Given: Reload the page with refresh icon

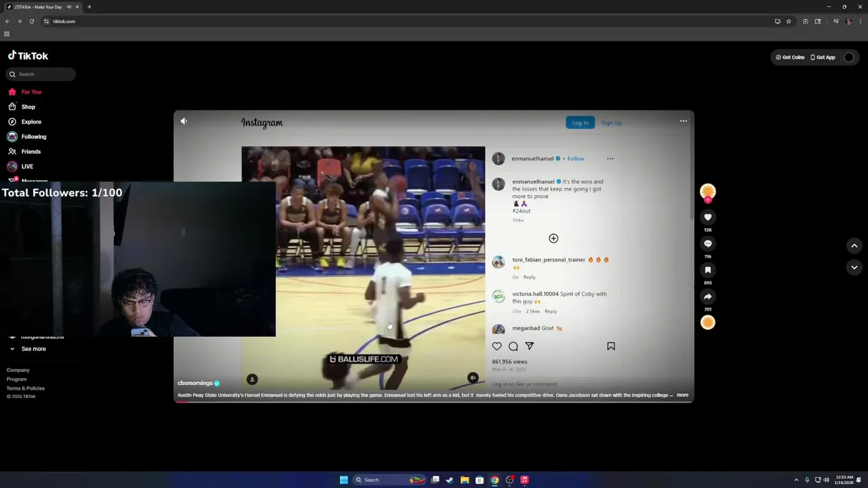Looking at the screenshot, I should (31, 21).
